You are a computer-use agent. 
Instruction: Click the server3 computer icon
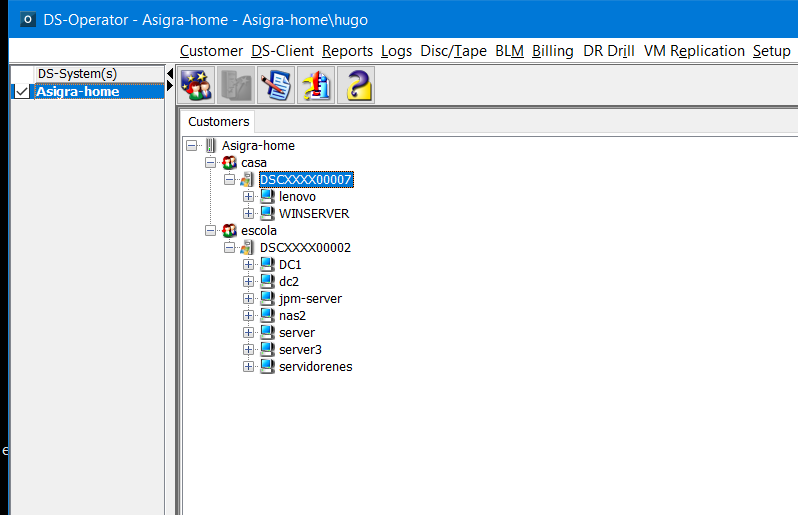coord(267,350)
